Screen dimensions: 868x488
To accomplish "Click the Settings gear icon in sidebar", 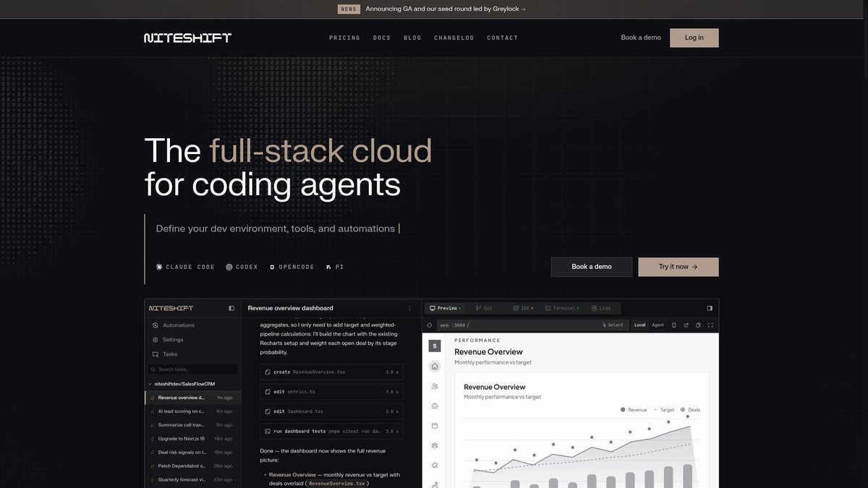I will [155, 340].
